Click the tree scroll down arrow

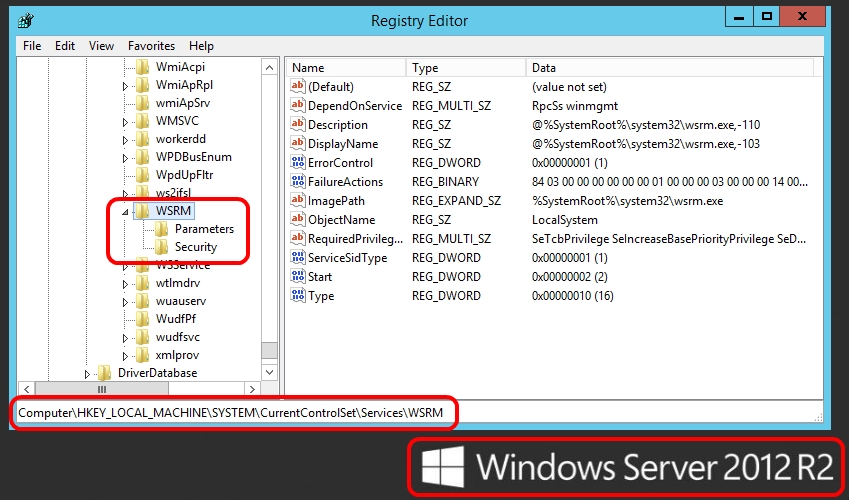pyautogui.click(x=269, y=373)
